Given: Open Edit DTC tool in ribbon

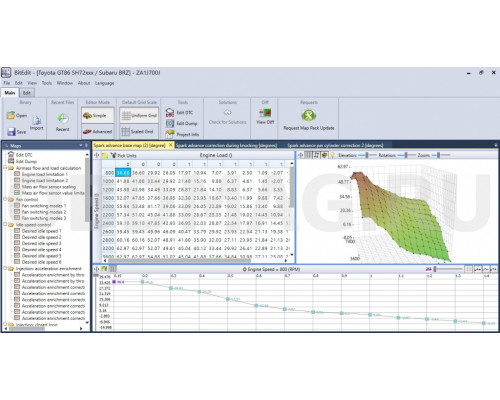Looking at the screenshot, I should [179, 113].
